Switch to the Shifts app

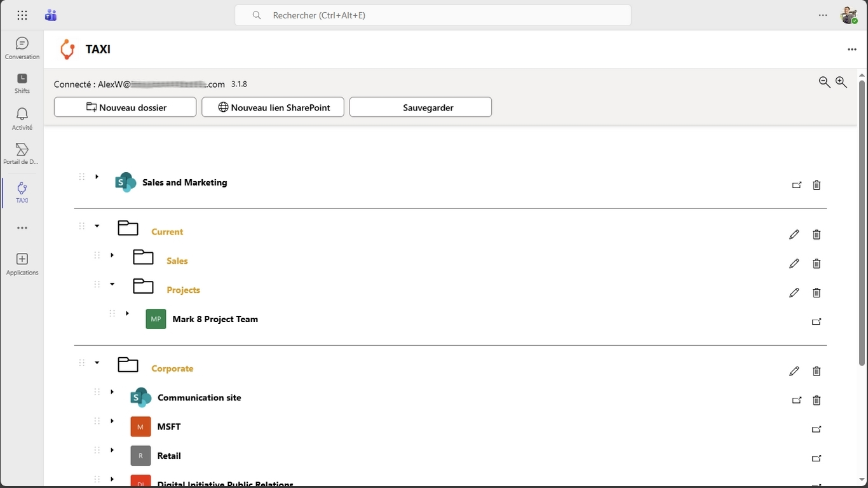pyautogui.click(x=22, y=83)
